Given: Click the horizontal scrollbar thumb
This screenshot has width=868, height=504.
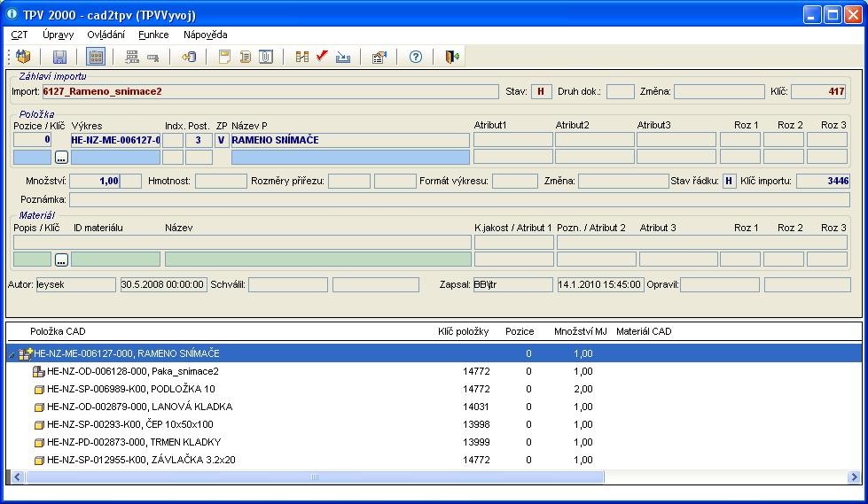Looking at the screenshot, I should (315, 477).
